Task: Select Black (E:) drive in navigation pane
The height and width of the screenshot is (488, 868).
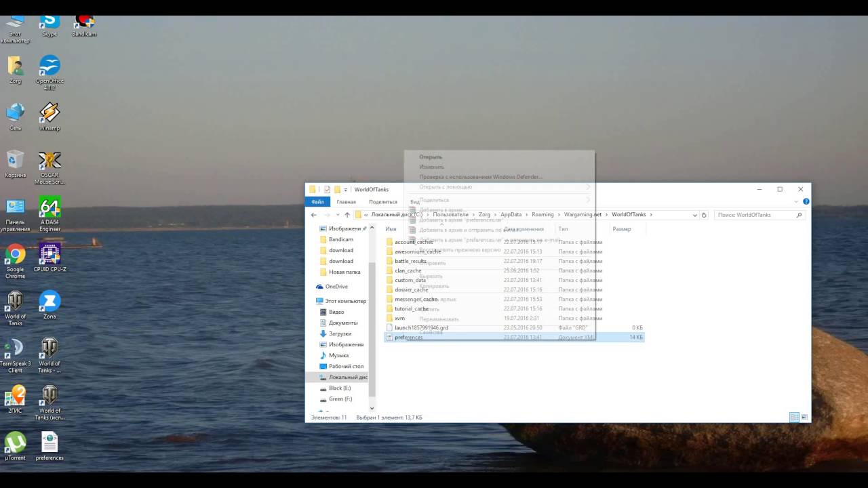Action: (x=340, y=388)
